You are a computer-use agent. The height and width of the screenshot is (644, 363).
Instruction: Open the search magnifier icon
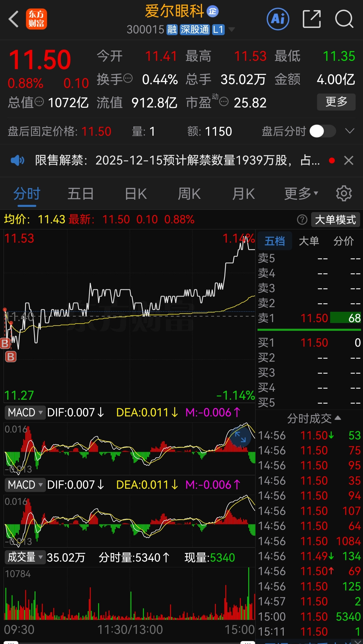[344, 19]
